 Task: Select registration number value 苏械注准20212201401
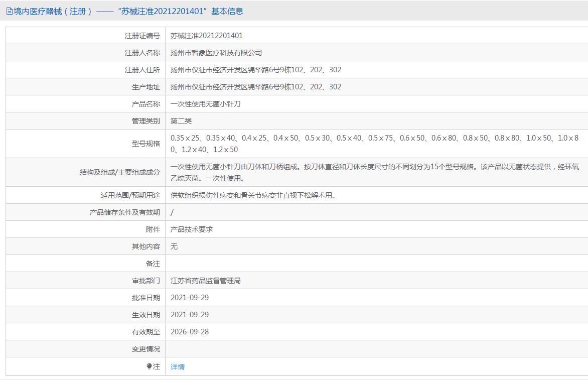(207, 36)
